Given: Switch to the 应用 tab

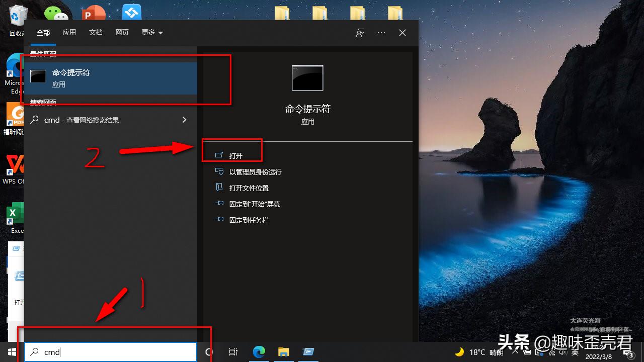Looking at the screenshot, I should point(69,32).
